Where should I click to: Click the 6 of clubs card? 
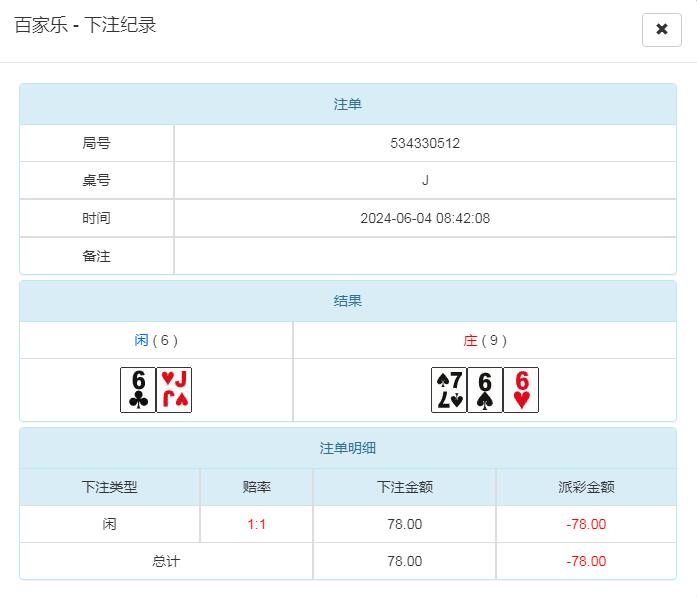[138, 389]
